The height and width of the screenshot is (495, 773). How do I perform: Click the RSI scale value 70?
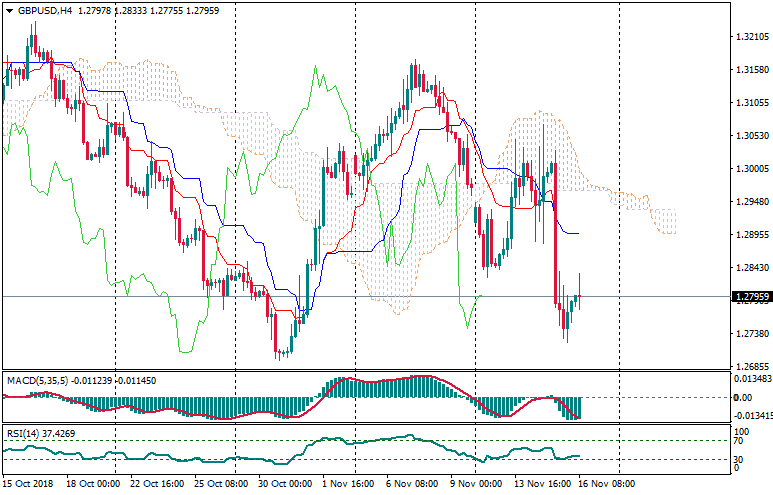tap(740, 441)
